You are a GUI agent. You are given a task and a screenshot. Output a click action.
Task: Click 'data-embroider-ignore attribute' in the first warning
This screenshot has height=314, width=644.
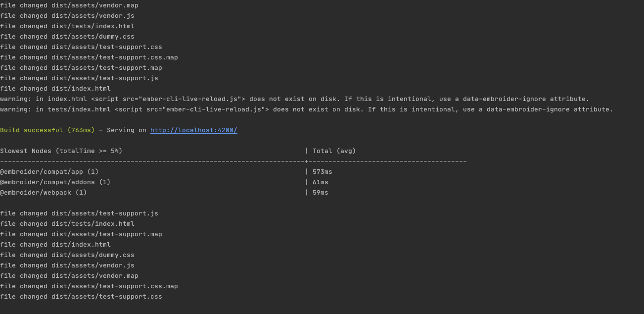pos(528,99)
